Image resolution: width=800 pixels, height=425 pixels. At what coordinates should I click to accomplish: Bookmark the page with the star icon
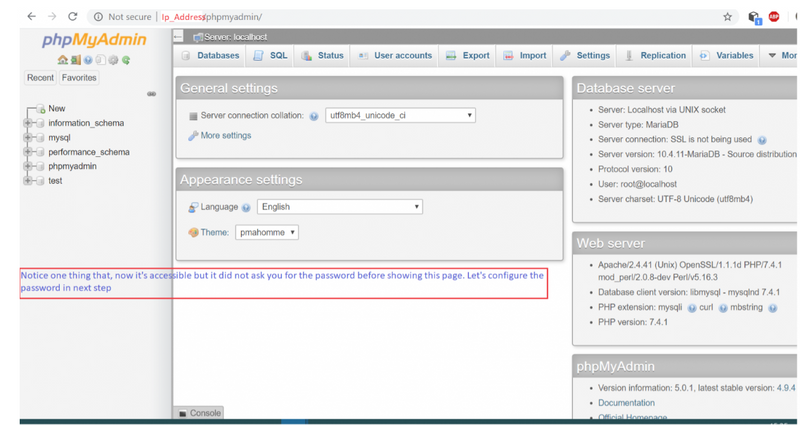click(727, 17)
